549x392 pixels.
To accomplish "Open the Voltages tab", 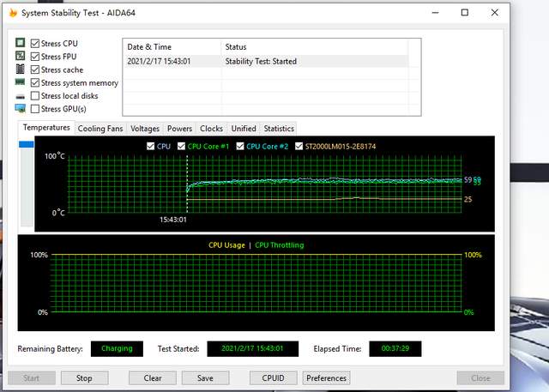I will tap(145, 129).
